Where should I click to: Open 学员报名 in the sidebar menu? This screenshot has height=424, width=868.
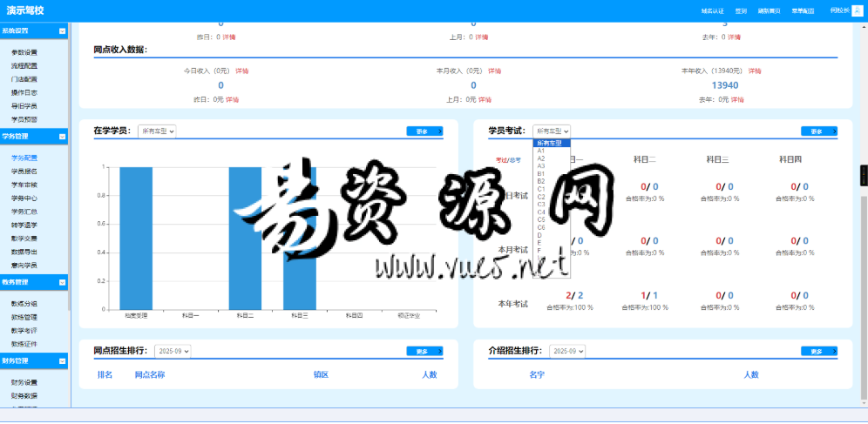(24, 172)
